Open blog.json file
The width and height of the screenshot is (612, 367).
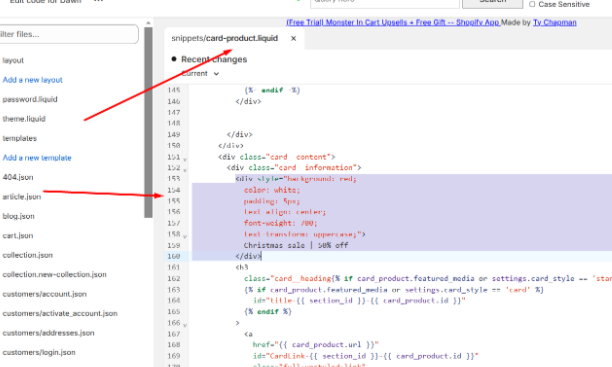click(18, 216)
